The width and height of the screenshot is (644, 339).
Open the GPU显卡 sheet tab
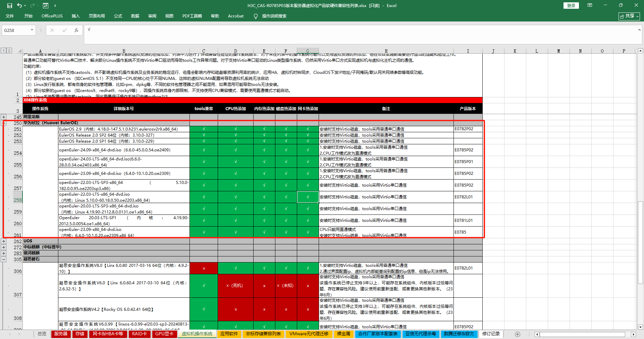tap(164, 334)
